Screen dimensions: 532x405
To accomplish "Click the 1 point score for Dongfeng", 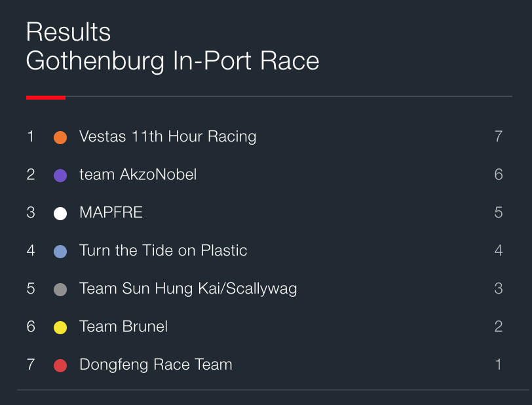I will 499,364.
